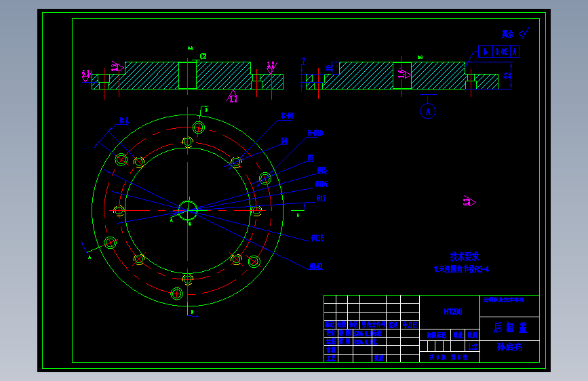Select the note 1.未注圆角半径R3~4
Screen dimensions: 588x381
coord(461,269)
